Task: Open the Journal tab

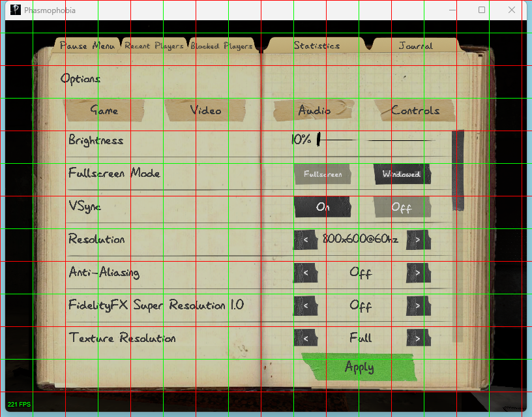Action: (415, 46)
